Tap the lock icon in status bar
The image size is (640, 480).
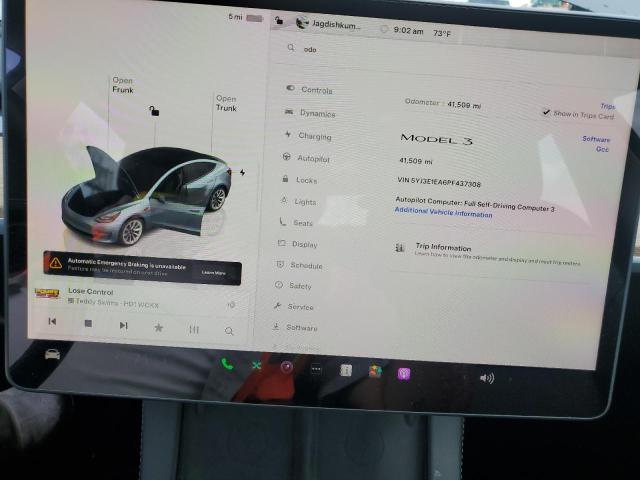click(x=279, y=20)
